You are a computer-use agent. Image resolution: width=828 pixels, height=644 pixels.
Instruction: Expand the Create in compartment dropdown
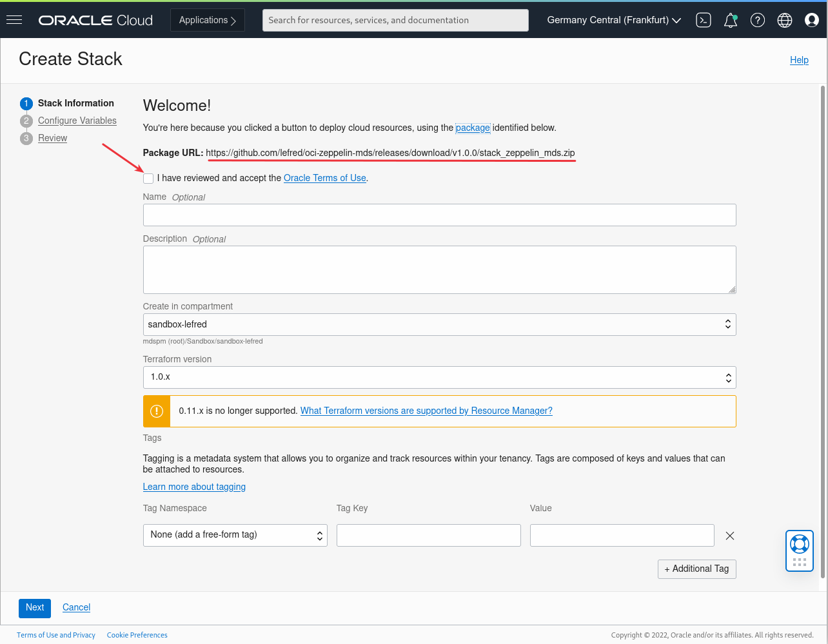(439, 324)
